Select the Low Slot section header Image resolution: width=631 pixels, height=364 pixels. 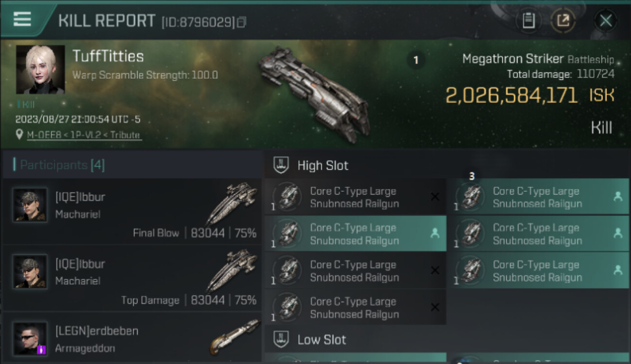point(321,339)
